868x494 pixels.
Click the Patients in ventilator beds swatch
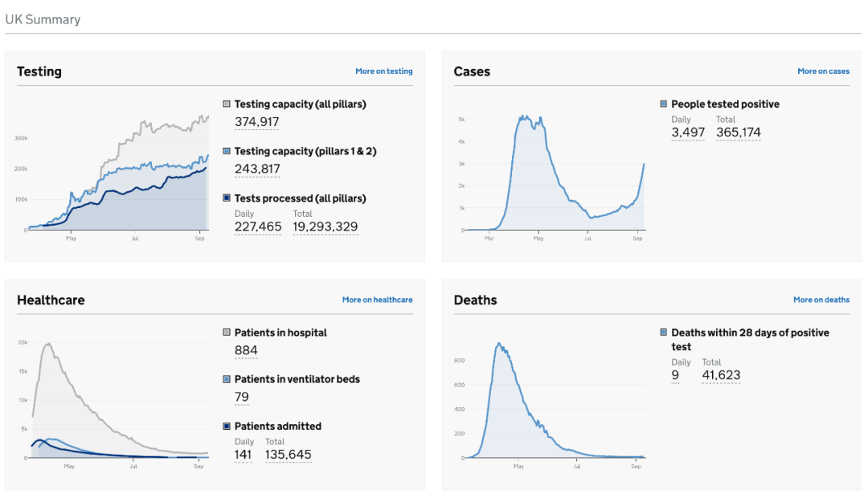point(227,379)
